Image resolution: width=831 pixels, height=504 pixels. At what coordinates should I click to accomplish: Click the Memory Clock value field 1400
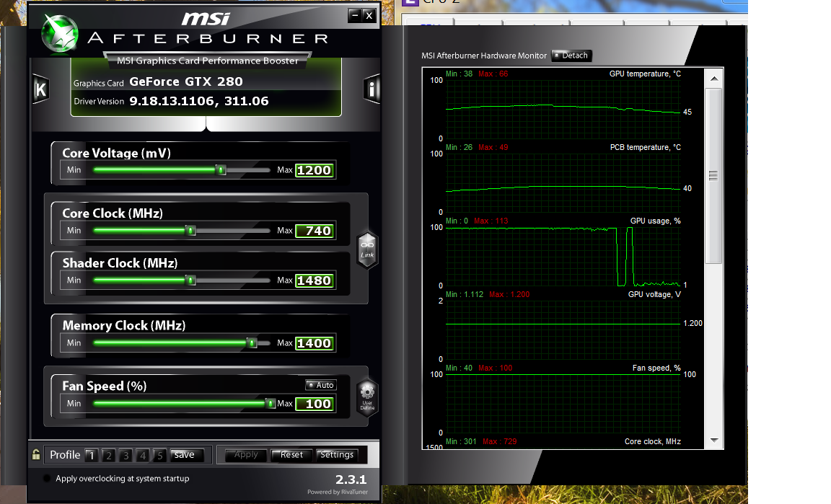(315, 343)
